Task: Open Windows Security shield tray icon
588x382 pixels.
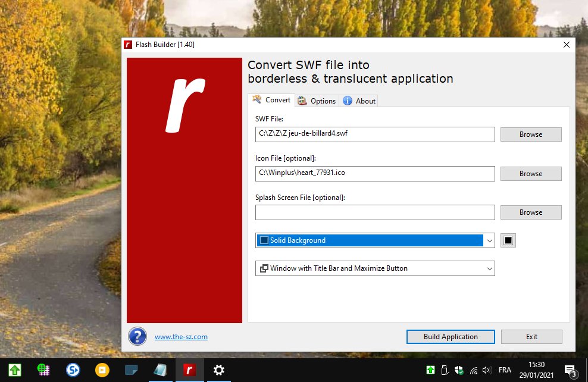Action: [x=459, y=370]
